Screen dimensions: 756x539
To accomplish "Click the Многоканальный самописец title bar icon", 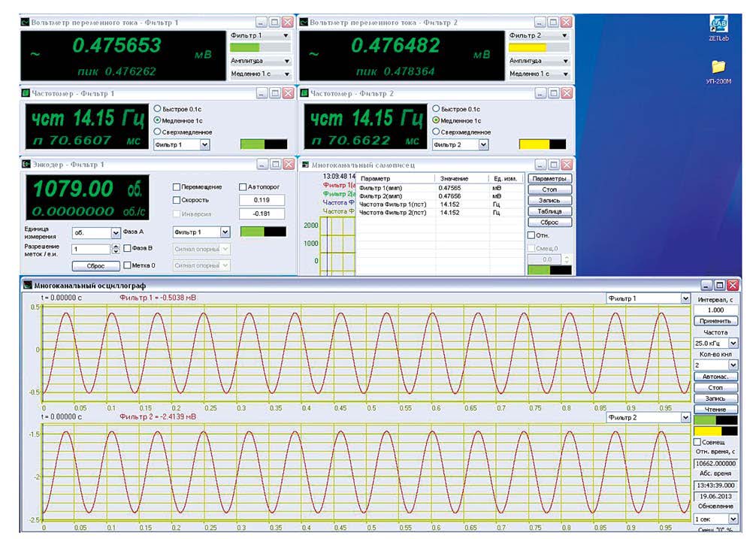I will click(305, 165).
